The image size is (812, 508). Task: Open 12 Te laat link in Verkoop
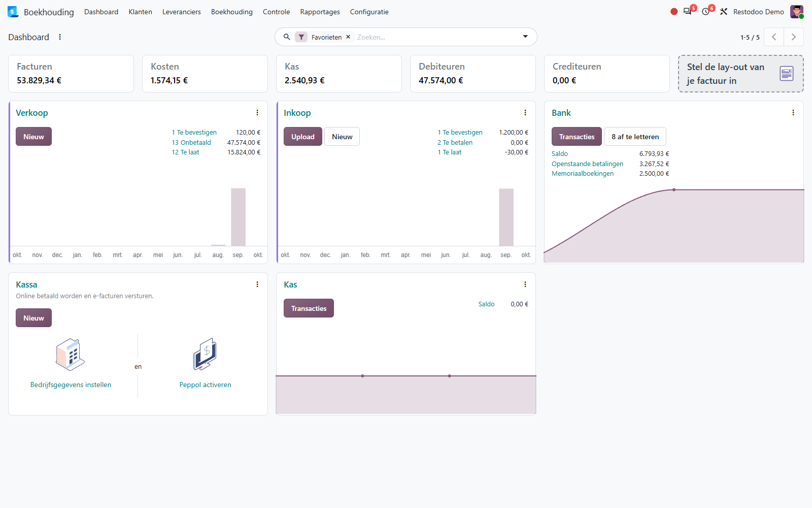(185, 152)
